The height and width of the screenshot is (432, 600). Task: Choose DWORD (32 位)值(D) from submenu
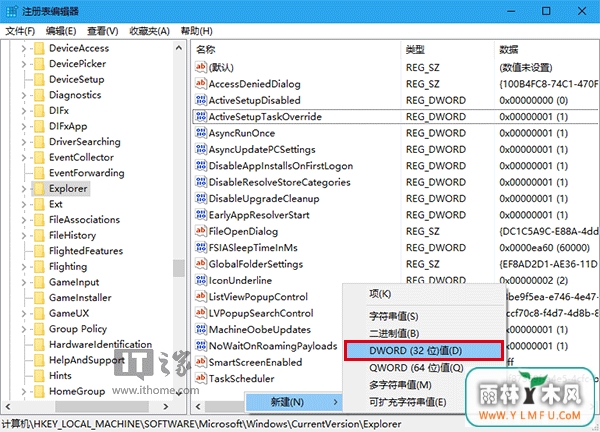point(424,350)
